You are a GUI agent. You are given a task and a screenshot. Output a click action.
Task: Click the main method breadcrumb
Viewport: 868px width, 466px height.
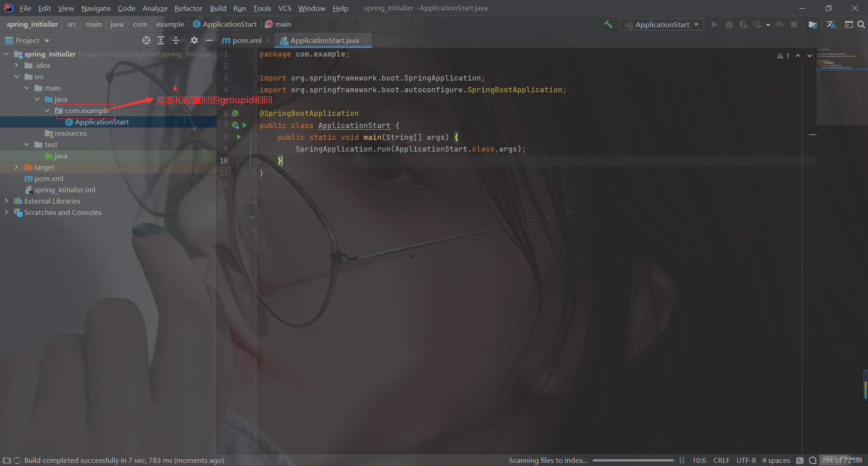pyautogui.click(x=278, y=24)
